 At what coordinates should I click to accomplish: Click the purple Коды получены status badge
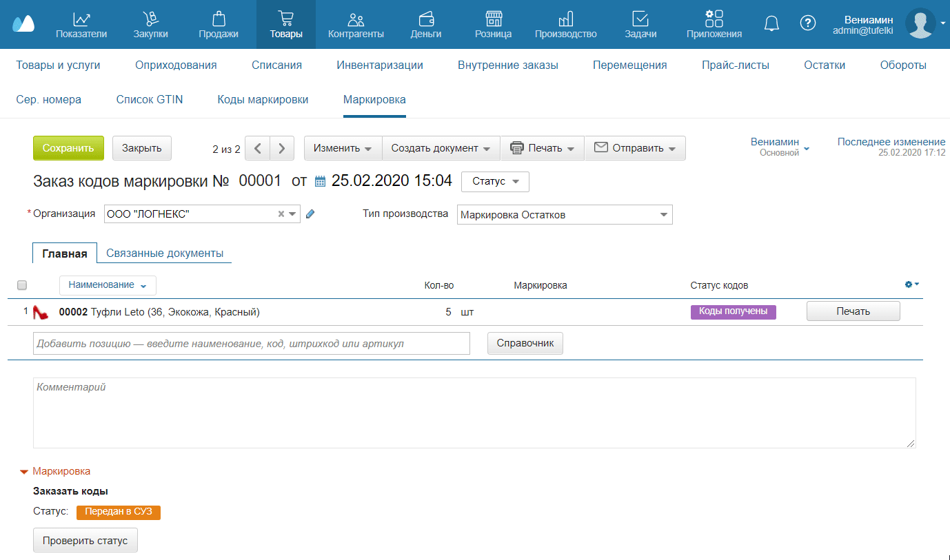(x=733, y=311)
